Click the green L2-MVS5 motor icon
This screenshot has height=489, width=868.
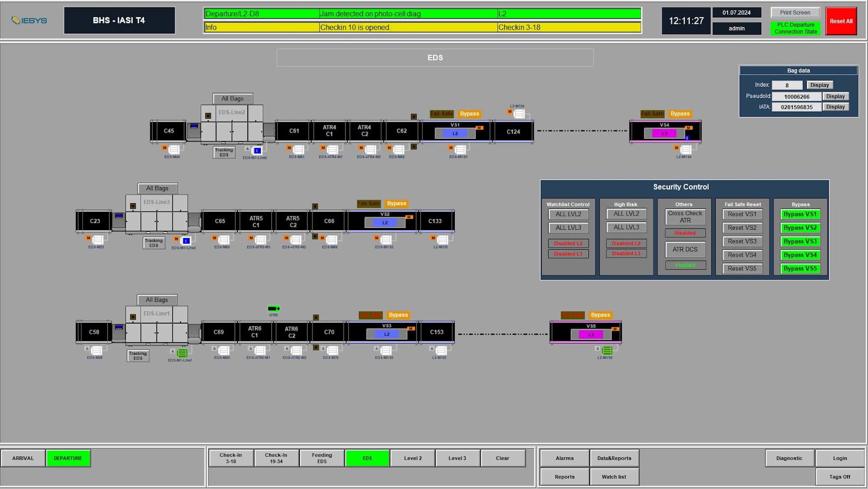tap(607, 350)
